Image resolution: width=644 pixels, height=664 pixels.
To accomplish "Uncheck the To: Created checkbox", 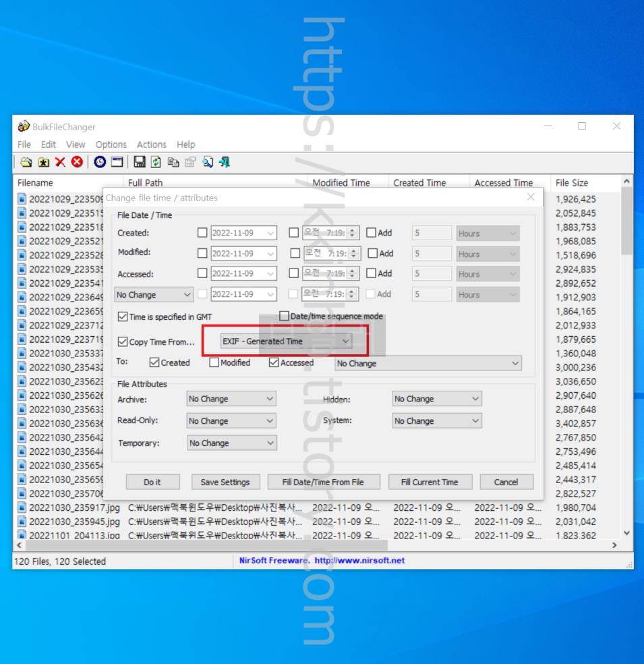I will click(x=154, y=362).
